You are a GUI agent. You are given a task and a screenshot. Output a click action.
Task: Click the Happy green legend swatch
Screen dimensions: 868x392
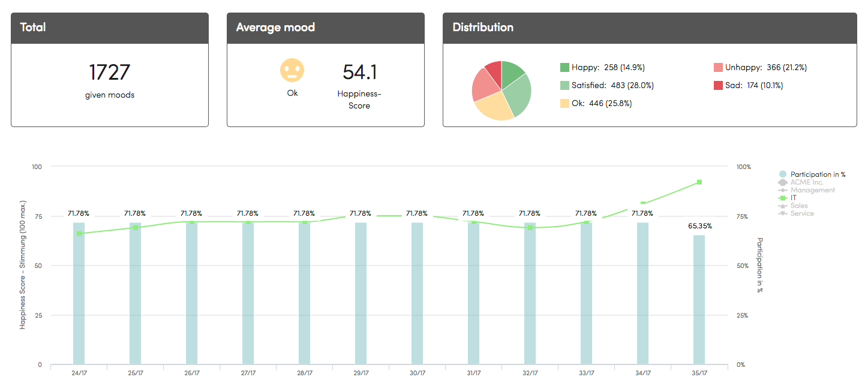coord(564,67)
